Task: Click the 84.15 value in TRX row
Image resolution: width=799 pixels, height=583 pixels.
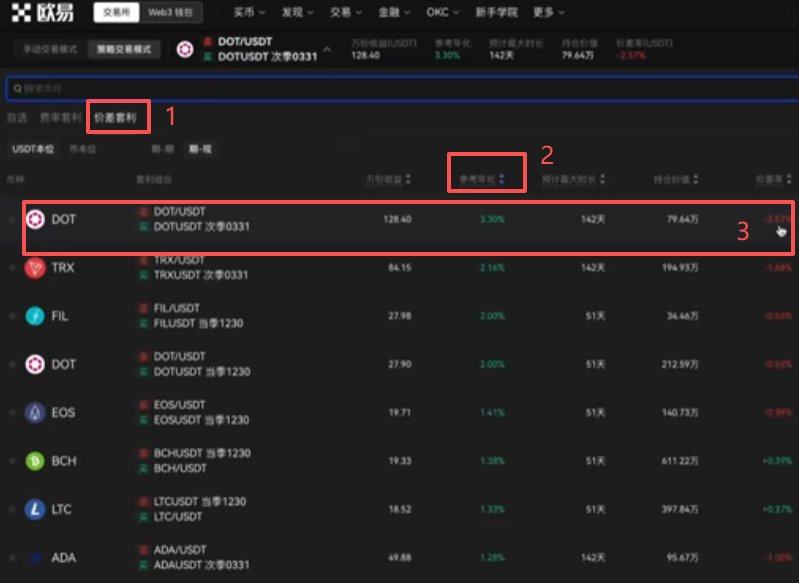Action: tap(400, 268)
